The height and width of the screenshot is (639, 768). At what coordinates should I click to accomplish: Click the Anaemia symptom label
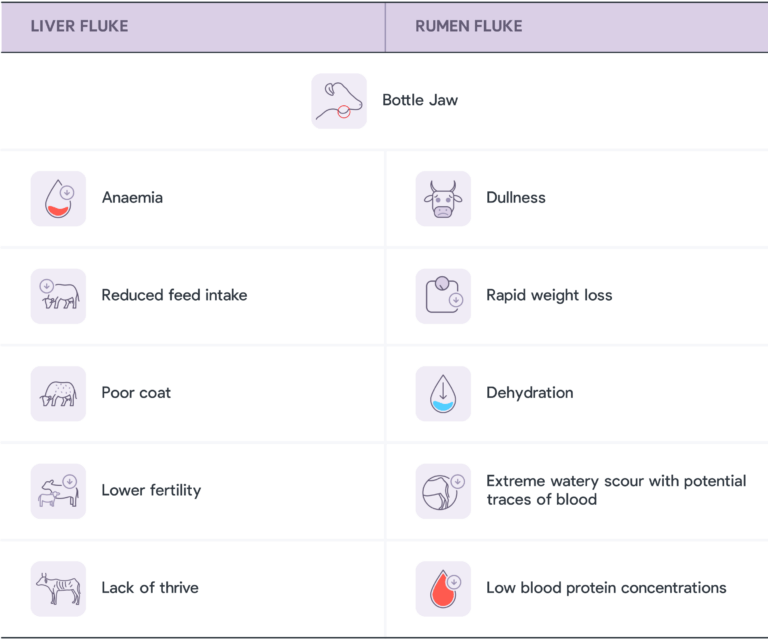pyautogui.click(x=132, y=198)
